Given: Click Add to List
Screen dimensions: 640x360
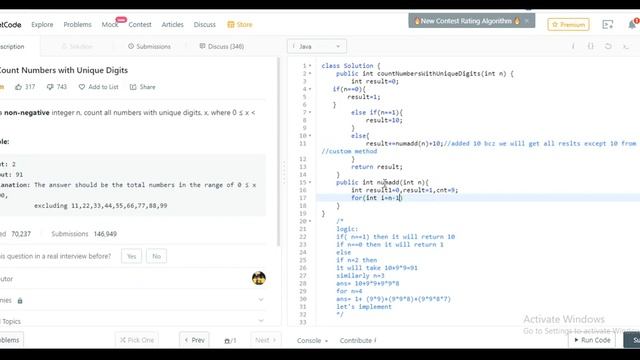Looking at the screenshot, I should (x=98, y=87).
